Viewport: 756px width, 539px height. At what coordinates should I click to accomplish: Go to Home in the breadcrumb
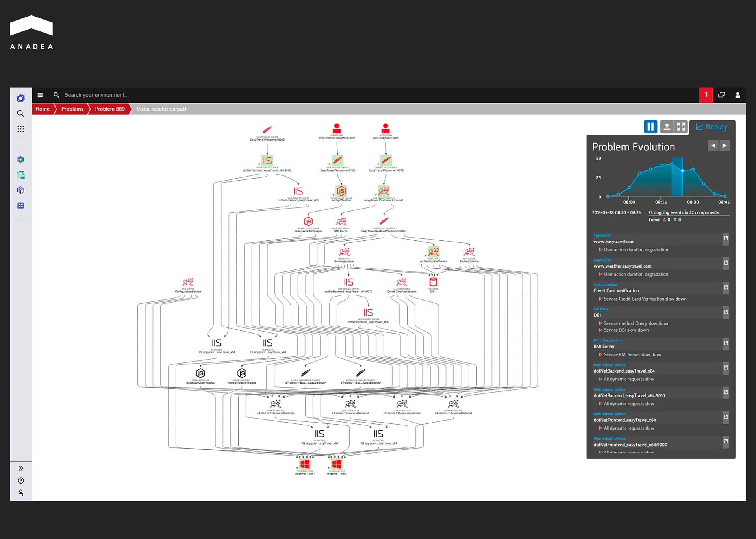(42, 109)
